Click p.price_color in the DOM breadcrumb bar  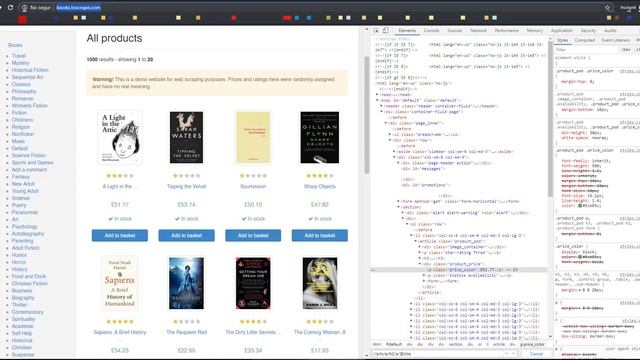pyautogui.click(x=533, y=345)
